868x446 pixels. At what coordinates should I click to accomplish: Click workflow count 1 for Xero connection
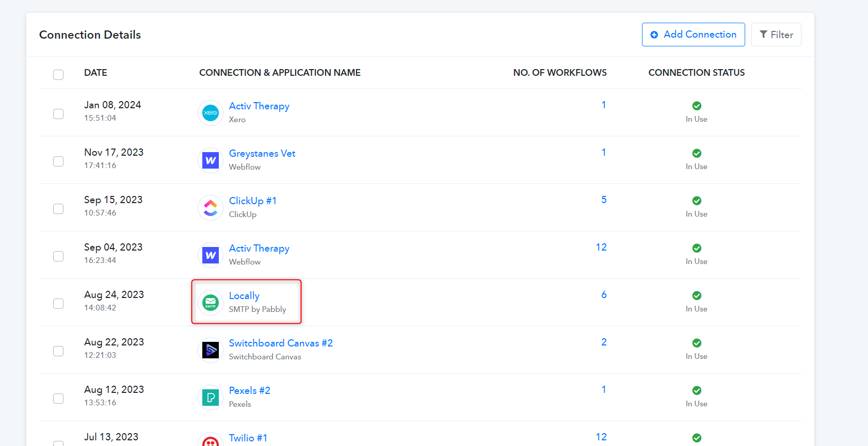pyautogui.click(x=604, y=105)
